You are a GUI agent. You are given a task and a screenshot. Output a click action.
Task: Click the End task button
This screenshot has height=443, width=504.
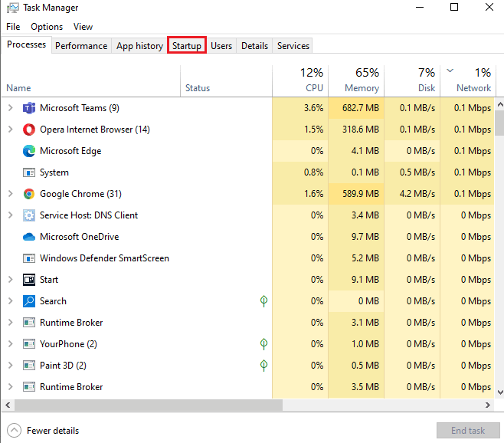click(468, 431)
